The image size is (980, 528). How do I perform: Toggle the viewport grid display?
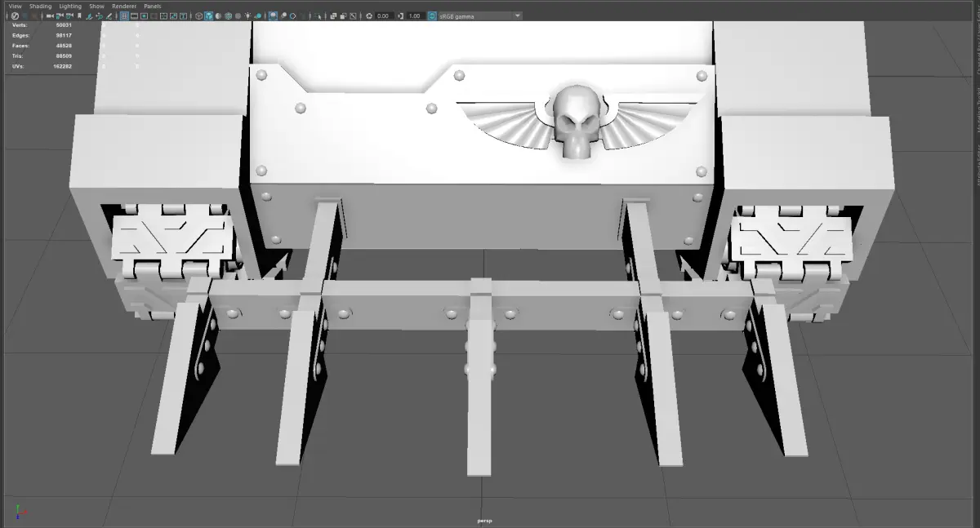[x=124, y=16]
